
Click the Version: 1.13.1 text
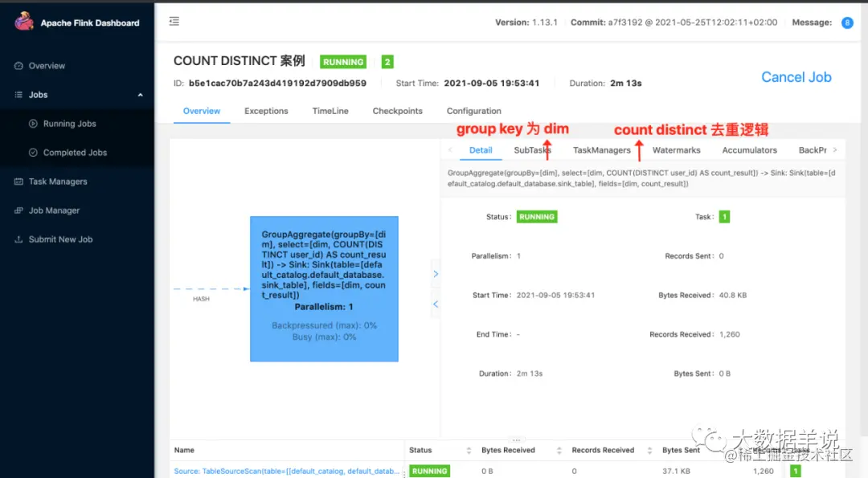526,22
